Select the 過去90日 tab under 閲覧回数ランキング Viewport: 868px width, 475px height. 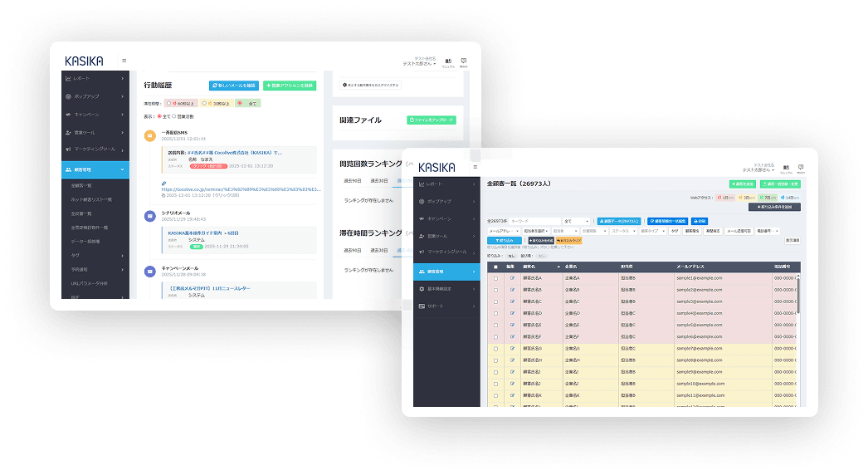click(x=354, y=180)
